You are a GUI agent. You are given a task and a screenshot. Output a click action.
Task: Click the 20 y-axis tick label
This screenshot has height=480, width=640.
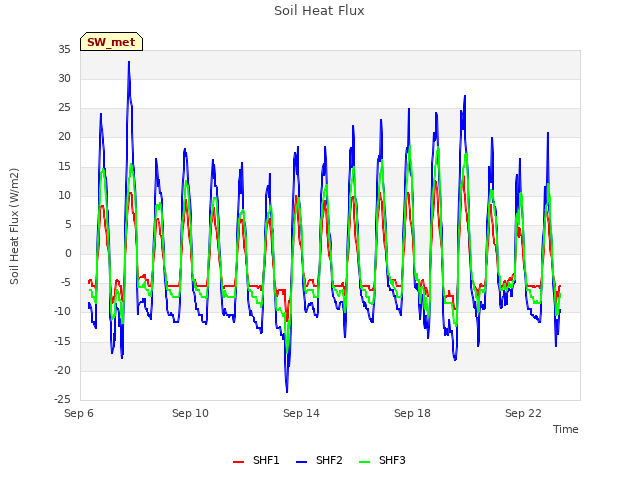64,137
